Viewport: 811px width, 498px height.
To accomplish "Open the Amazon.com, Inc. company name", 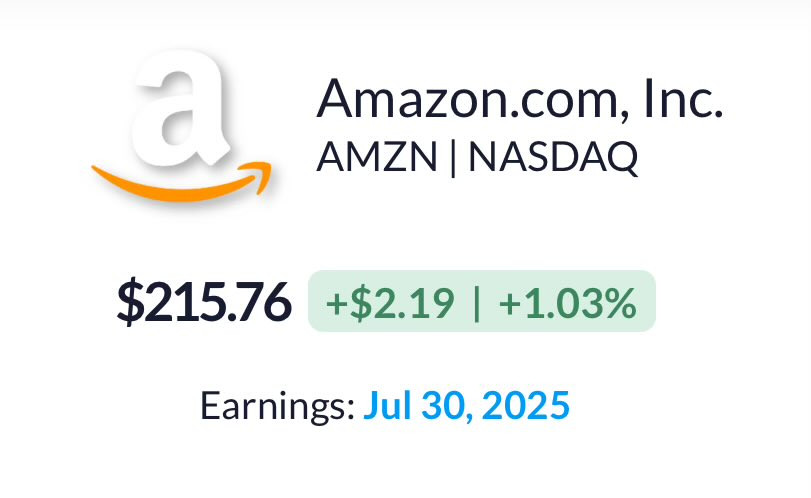I will pyautogui.click(x=519, y=99).
